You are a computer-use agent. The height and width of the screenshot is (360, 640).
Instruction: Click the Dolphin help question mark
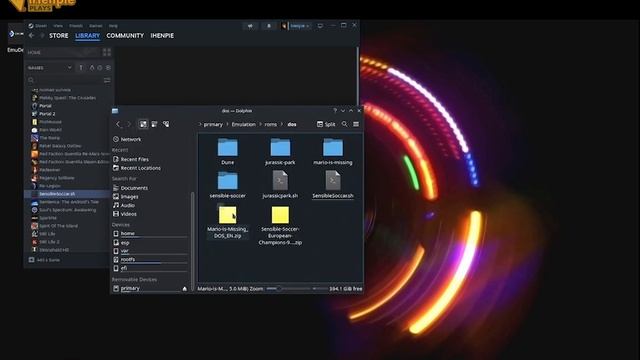335,111
